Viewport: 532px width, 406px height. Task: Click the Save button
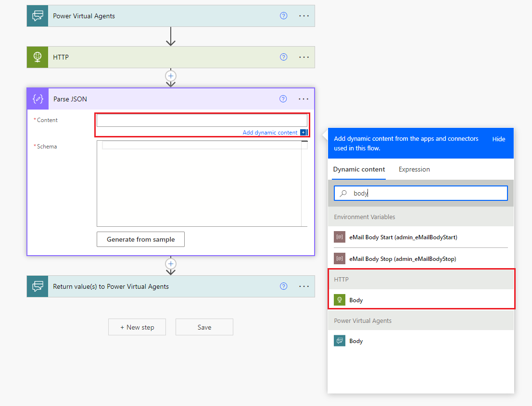204,327
